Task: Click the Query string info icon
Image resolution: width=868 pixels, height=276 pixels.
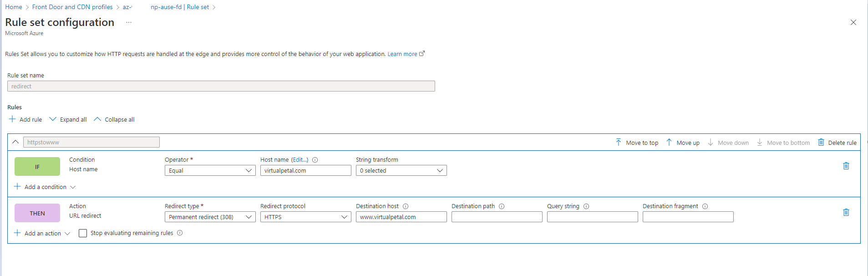Action: (586, 206)
